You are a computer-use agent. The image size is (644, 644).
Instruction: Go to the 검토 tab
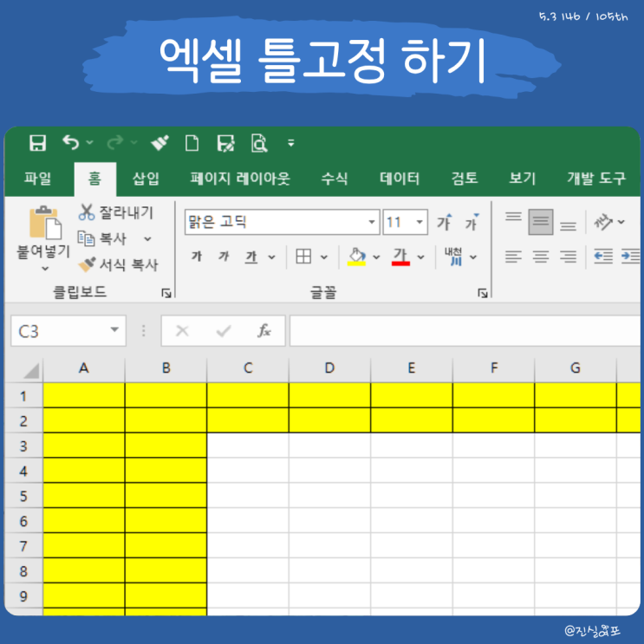464,179
